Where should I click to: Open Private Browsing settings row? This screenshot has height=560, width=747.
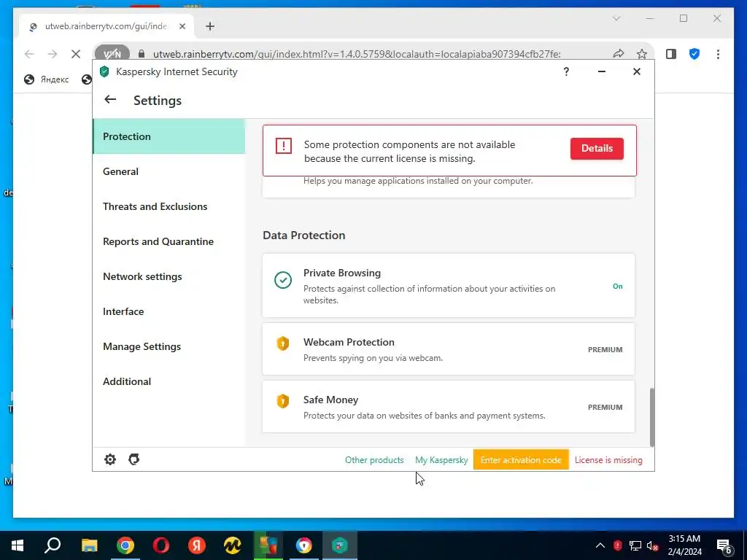tap(449, 285)
